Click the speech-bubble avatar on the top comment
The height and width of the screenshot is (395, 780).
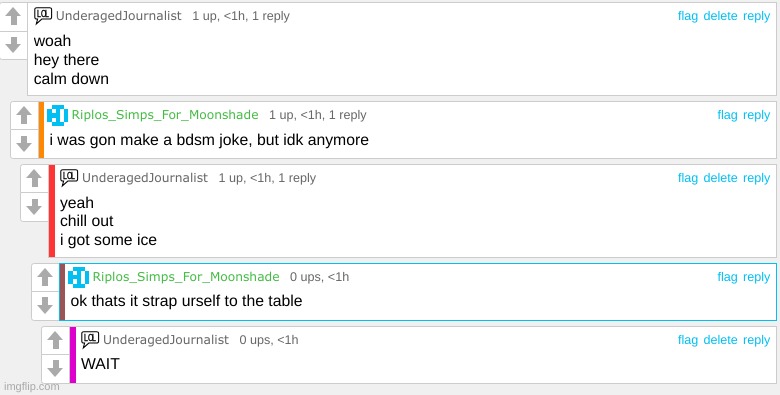(x=43, y=15)
